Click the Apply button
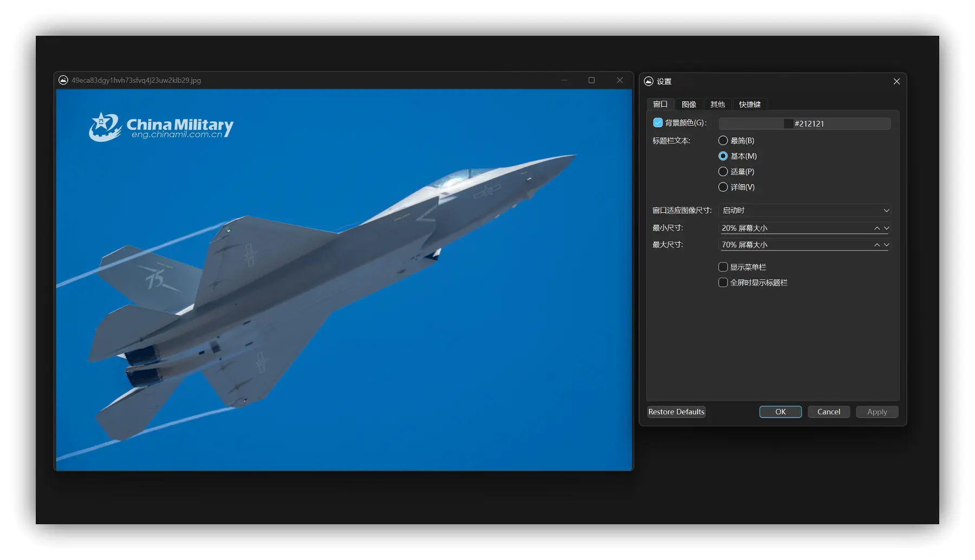975x560 pixels. [877, 412]
